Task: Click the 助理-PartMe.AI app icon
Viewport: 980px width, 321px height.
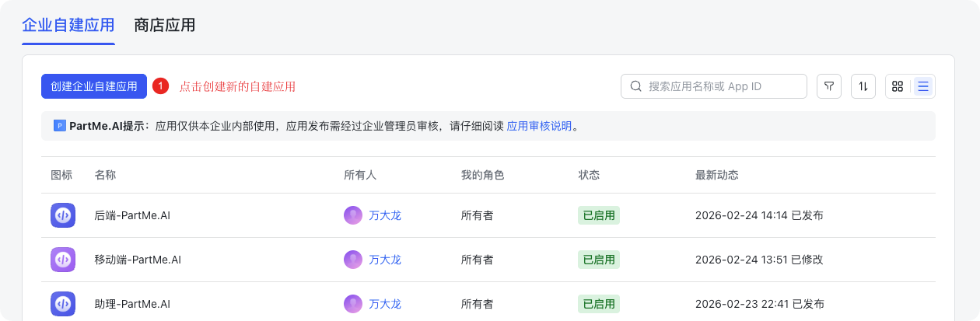Action: click(63, 304)
